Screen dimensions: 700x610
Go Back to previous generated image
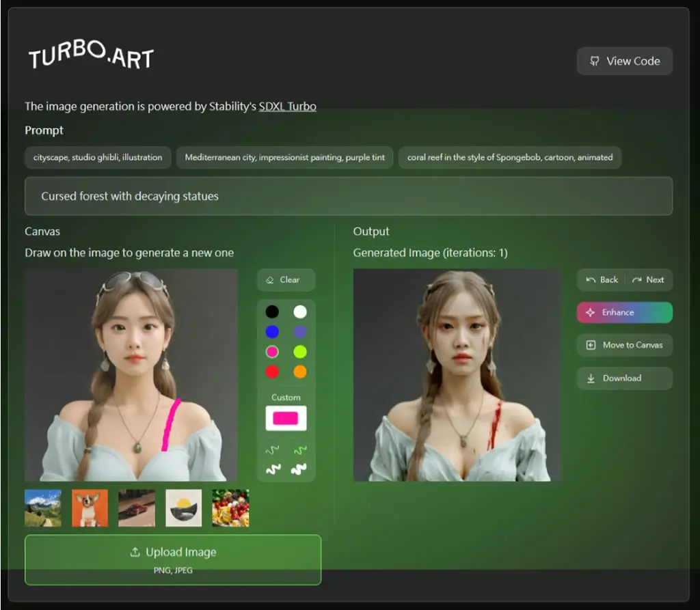[602, 280]
